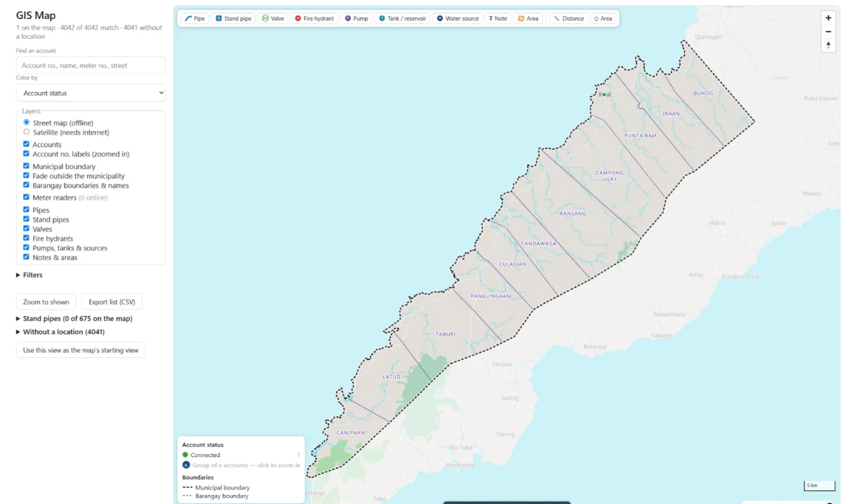Toggle the Accounts layer checkbox
The image size is (851, 504).
coord(26,144)
